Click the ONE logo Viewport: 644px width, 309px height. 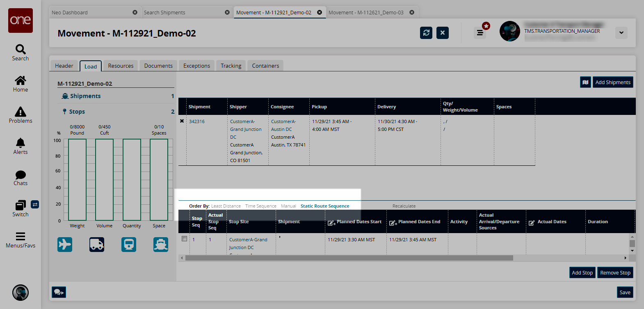(x=21, y=21)
